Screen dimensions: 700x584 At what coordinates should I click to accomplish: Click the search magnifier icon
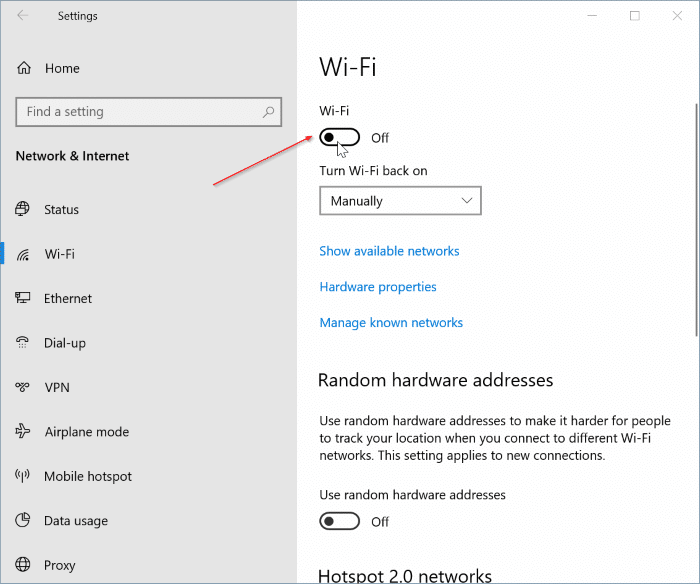[x=268, y=112]
